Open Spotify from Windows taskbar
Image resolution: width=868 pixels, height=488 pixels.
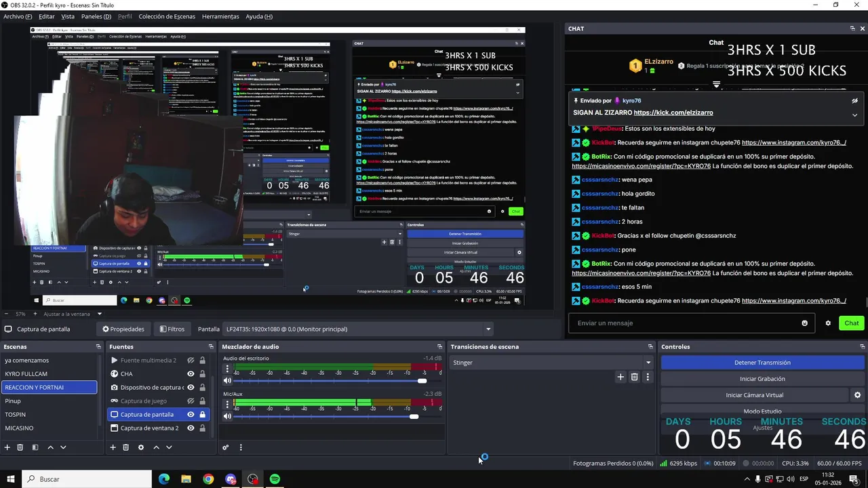coord(275,479)
